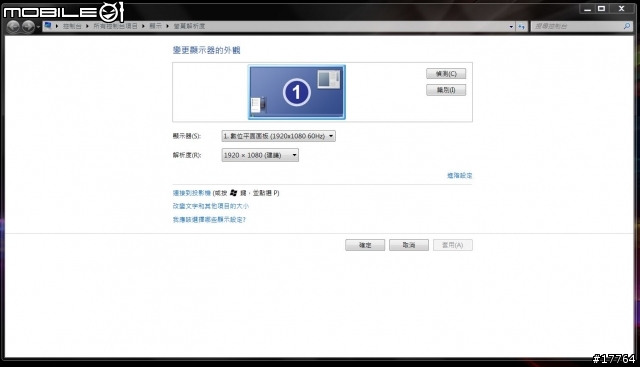640x367 pixels.
Task: Open address bar history dropdown arrow
Action: pos(511,27)
